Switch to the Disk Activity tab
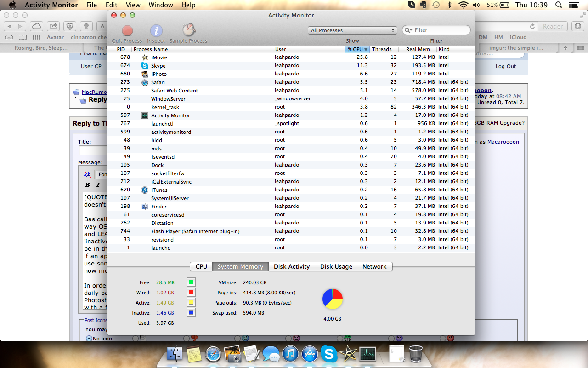This screenshot has height=368, width=588. click(292, 266)
